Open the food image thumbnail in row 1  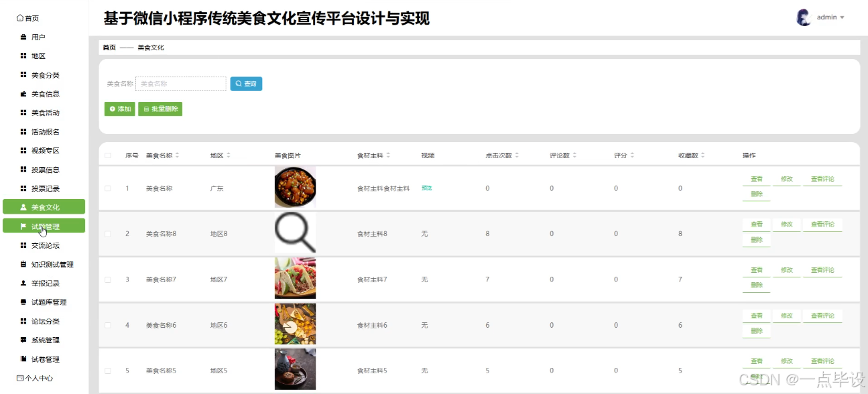[295, 187]
